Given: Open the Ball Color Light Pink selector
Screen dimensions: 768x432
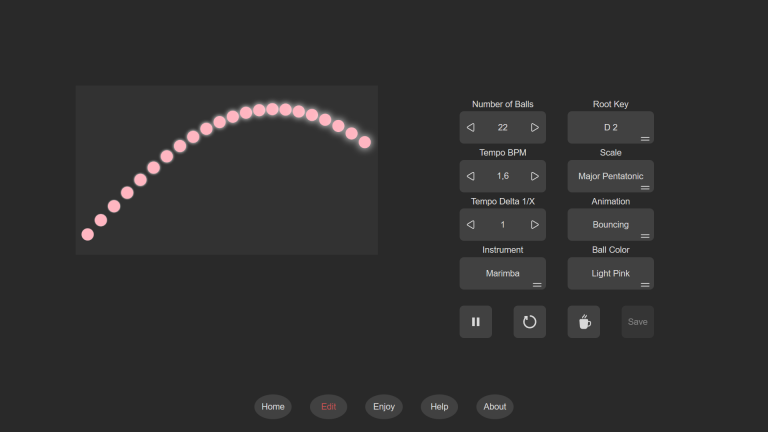Looking at the screenshot, I should (610, 273).
